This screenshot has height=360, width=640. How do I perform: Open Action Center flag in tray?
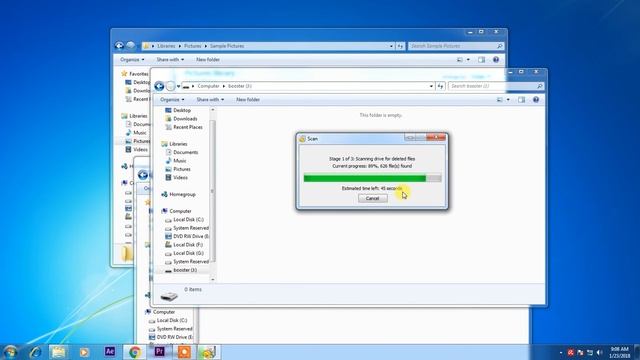pos(580,352)
